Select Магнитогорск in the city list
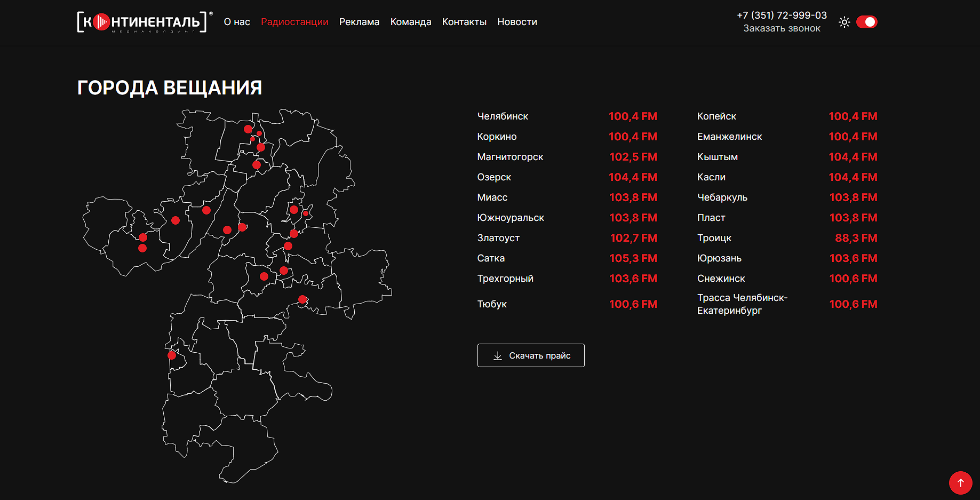Image resolution: width=980 pixels, height=500 pixels. coord(510,157)
